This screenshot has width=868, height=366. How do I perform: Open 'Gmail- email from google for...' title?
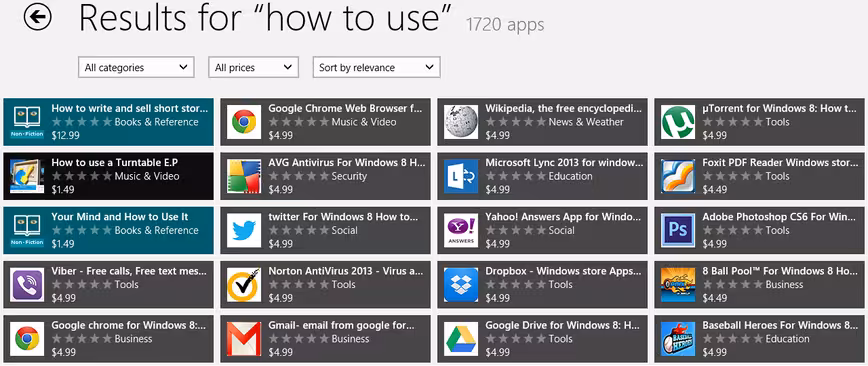tap(341, 326)
